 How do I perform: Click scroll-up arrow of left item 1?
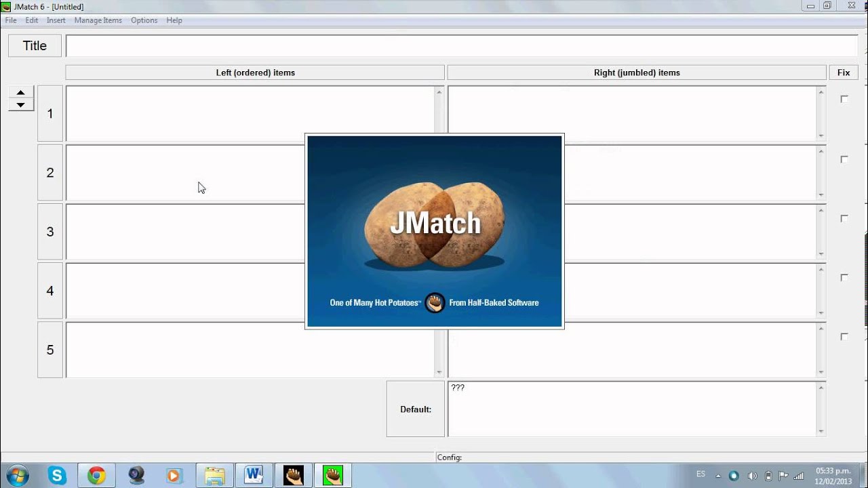pyautogui.click(x=439, y=91)
